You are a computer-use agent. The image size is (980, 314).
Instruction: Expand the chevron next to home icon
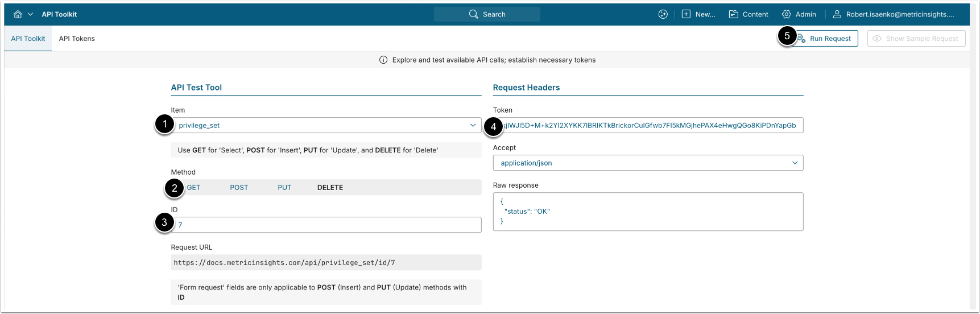pos(31,14)
